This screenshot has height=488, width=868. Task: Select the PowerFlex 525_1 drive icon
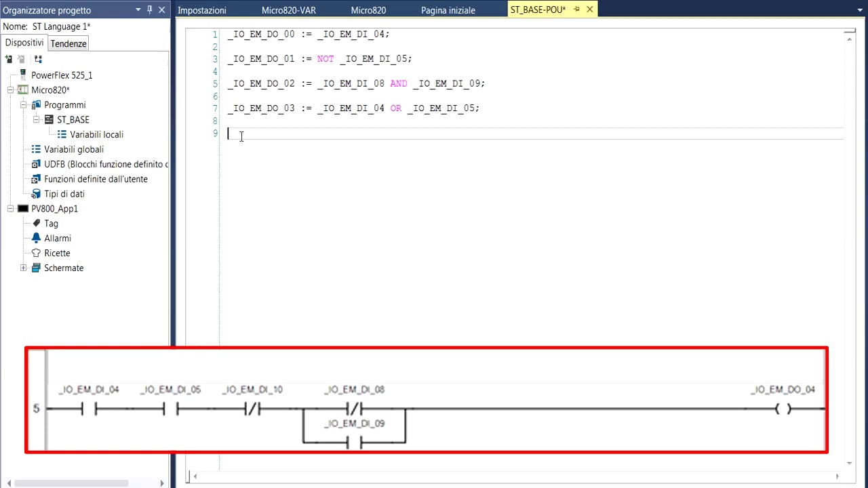(24, 75)
